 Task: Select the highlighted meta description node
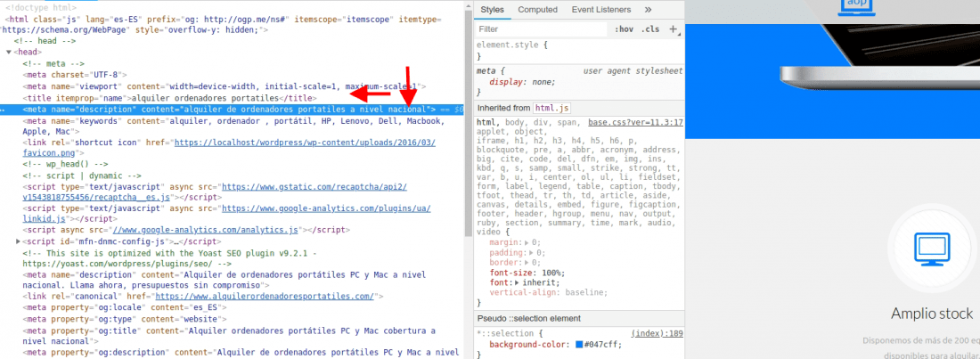coord(232,110)
